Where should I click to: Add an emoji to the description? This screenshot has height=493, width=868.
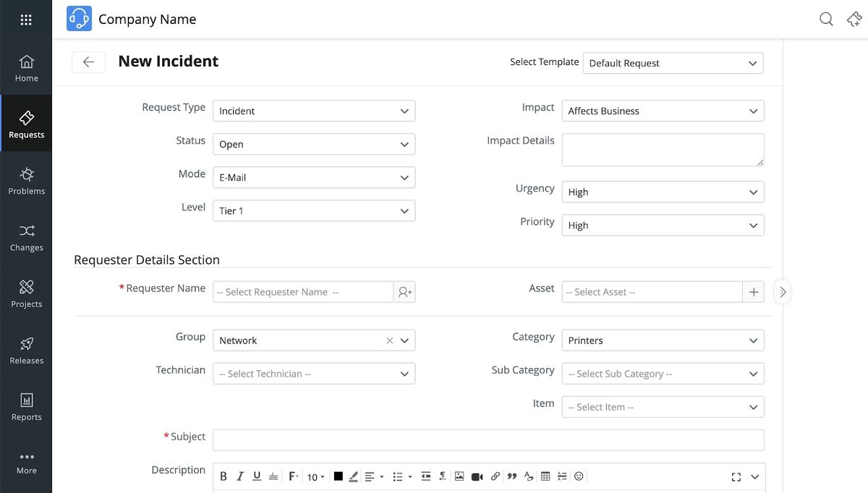pyautogui.click(x=578, y=476)
